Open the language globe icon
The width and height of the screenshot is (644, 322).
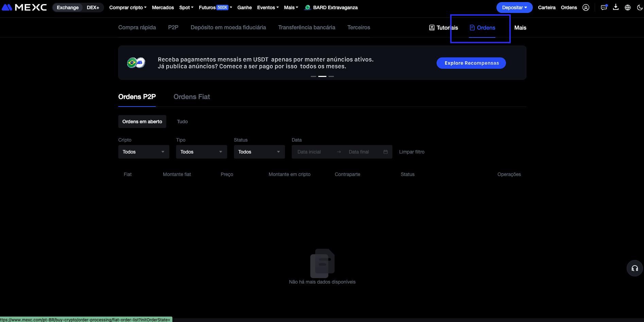[x=628, y=7]
